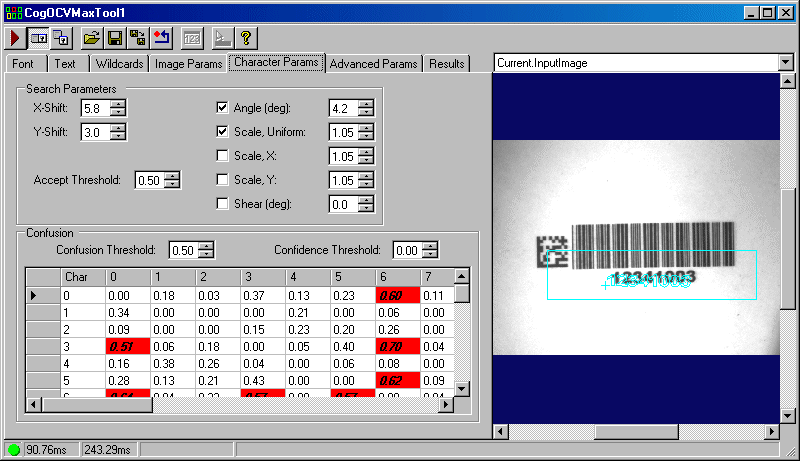Tick the Shear (deg) checkbox
Screen dimensions: 800x461
(222, 203)
